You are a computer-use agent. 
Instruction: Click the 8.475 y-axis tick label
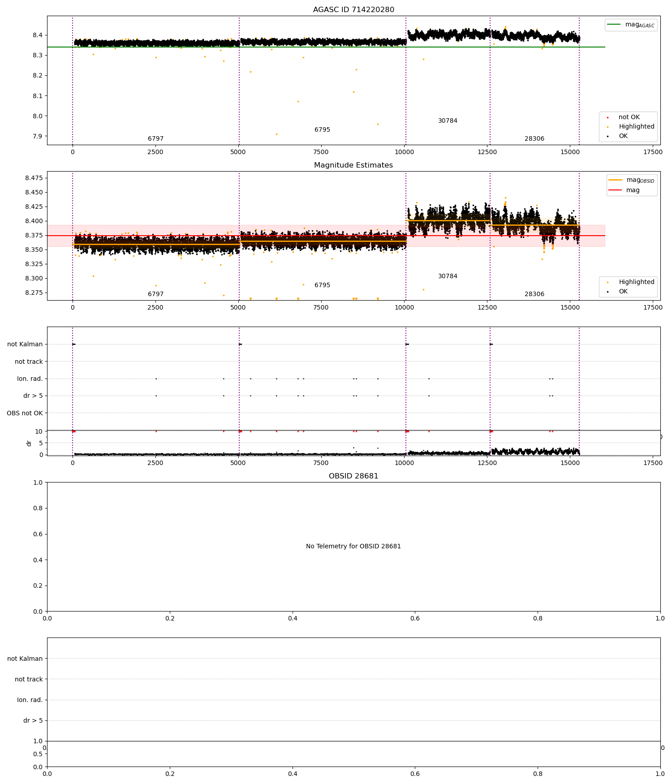pyautogui.click(x=34, y=178)
